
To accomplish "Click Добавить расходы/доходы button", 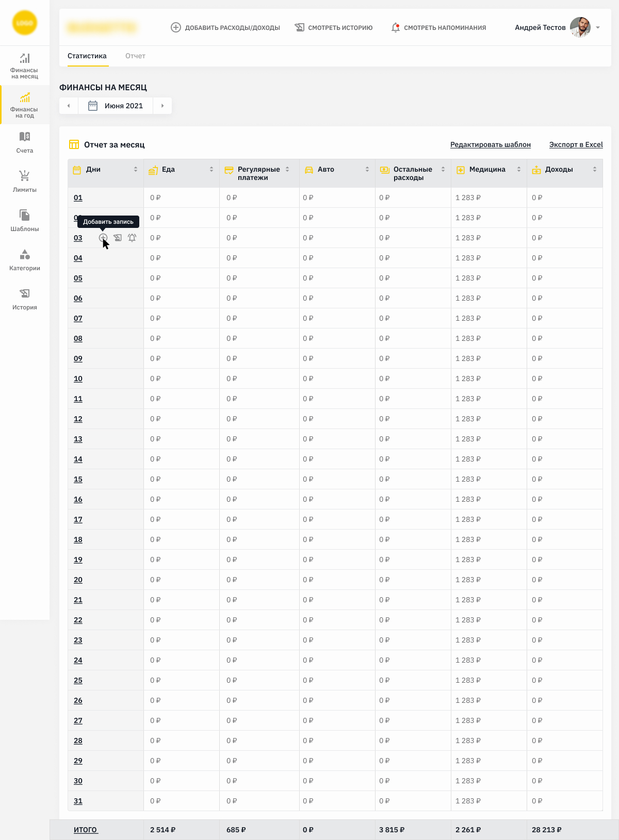I will [225, 27].
